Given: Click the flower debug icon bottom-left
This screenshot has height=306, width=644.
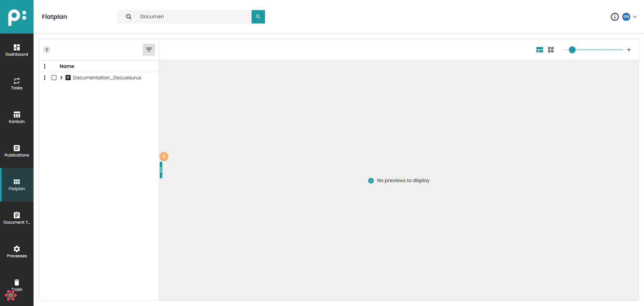Looking at the screenshot, I should pyautogui.click(x=11, y=295).
